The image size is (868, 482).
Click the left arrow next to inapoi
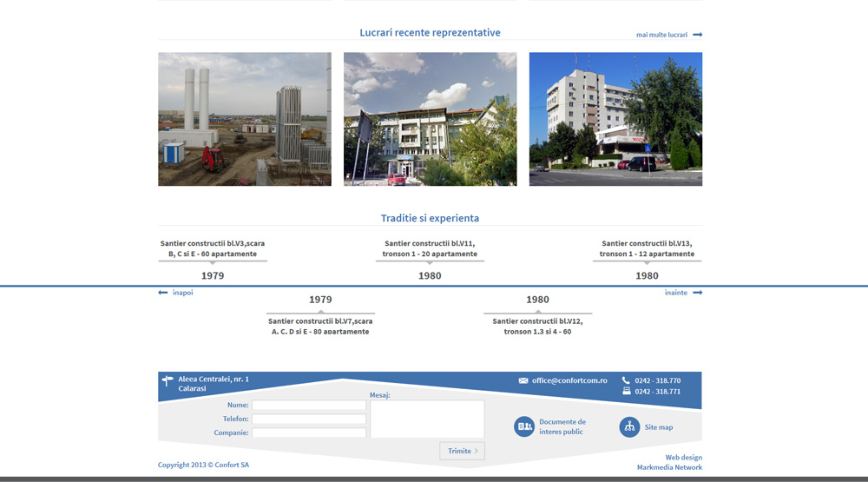(x=163, y=293)
